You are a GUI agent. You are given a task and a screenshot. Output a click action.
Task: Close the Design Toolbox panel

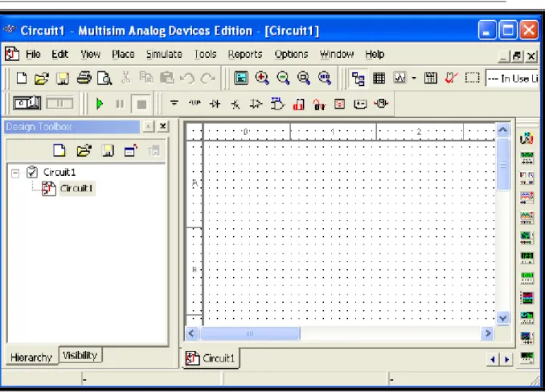[x=163, y=126]
